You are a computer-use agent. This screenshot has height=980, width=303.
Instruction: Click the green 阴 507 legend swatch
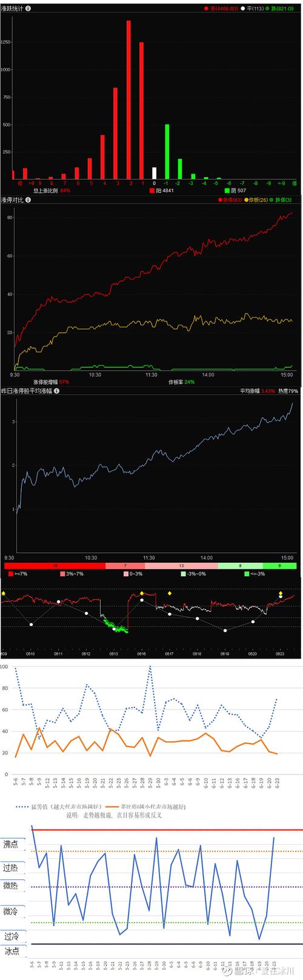coord(226,190)
